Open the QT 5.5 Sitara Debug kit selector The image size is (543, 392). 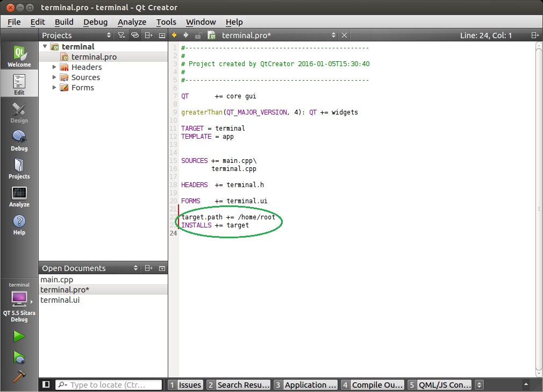tap(19, 302)
